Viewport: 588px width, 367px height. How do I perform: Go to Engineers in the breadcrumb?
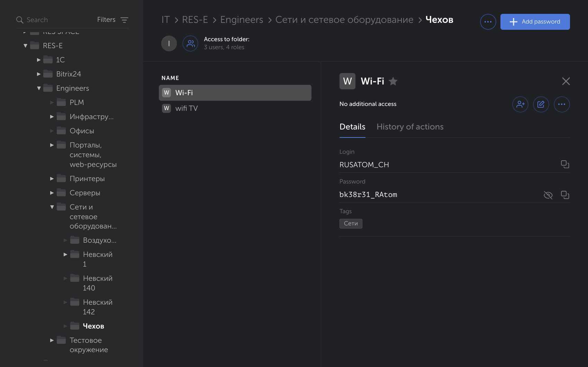[x=242, y=20]
